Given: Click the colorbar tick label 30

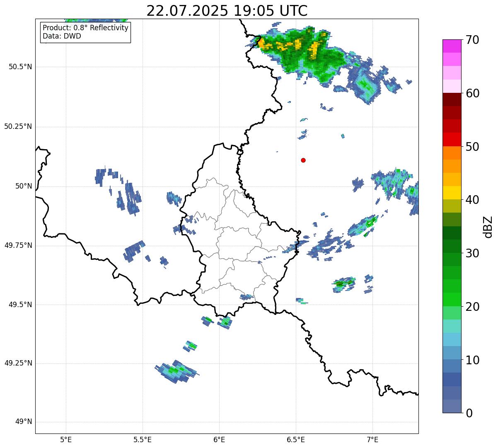Looking at the screenshot, I should coord(472,253).
